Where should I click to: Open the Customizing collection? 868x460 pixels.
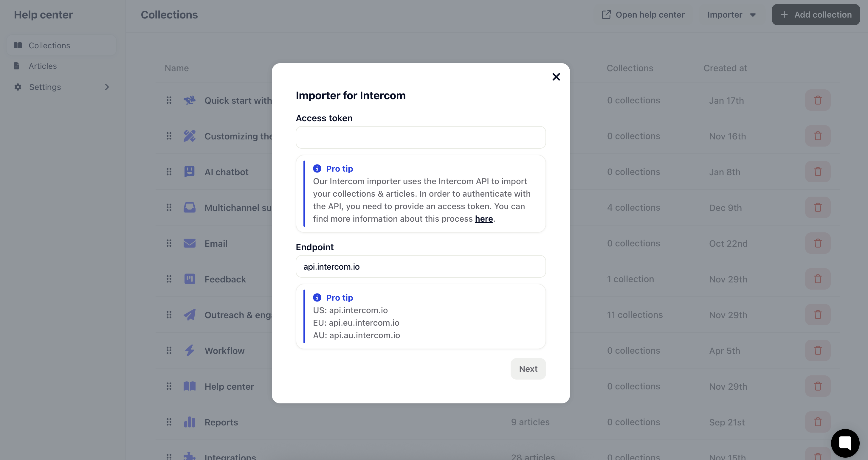pyautogui.click(x=238, y=136)
